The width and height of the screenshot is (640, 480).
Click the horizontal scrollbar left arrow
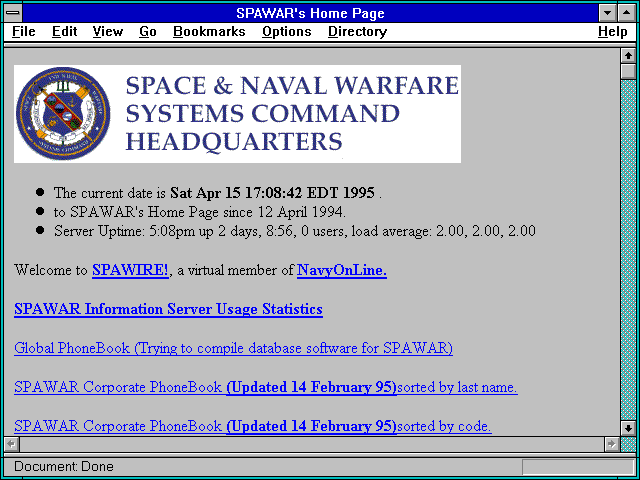(x=11, y=444)
